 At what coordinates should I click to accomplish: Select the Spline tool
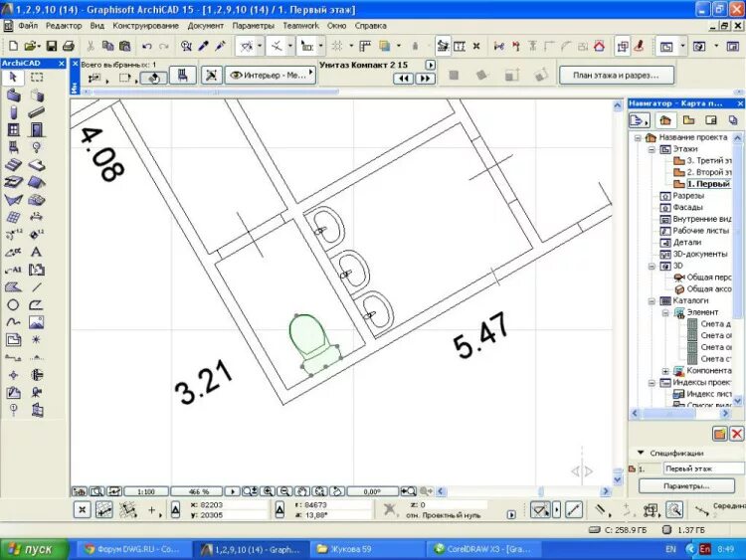[13, 322]
